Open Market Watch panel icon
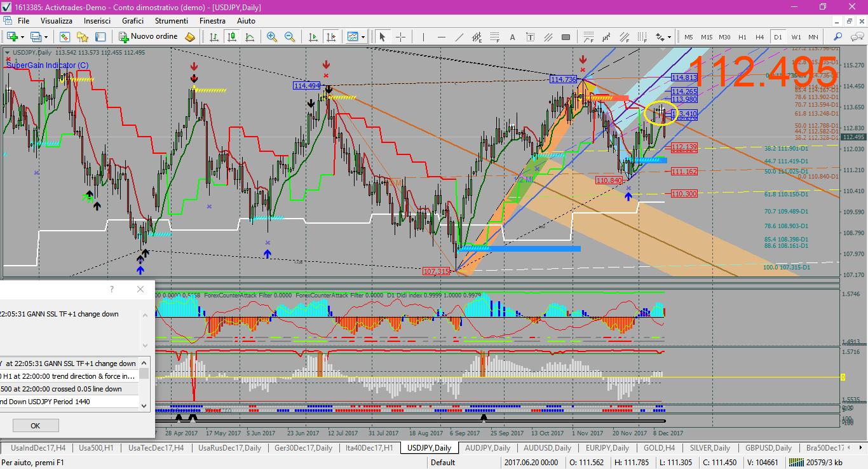 point(65,37)
